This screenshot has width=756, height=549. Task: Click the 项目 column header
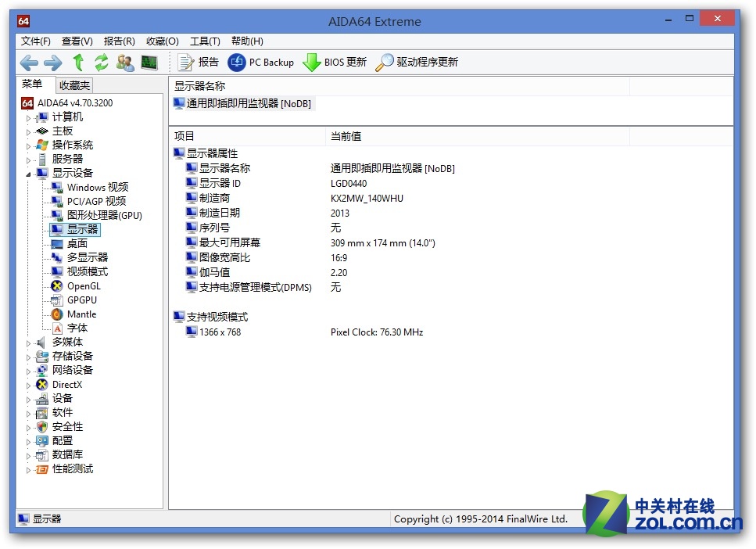click(247, 137)
